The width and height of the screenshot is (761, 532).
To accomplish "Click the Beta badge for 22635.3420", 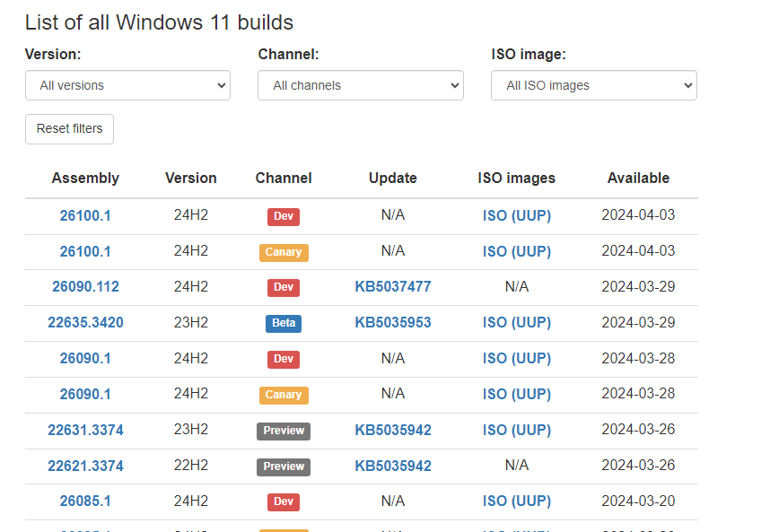I will [x=284, y=323].
